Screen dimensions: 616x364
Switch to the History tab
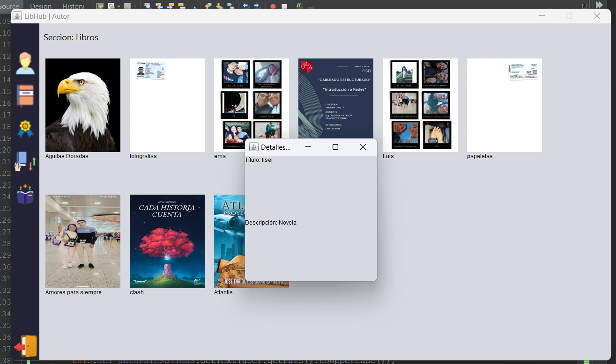73,6
